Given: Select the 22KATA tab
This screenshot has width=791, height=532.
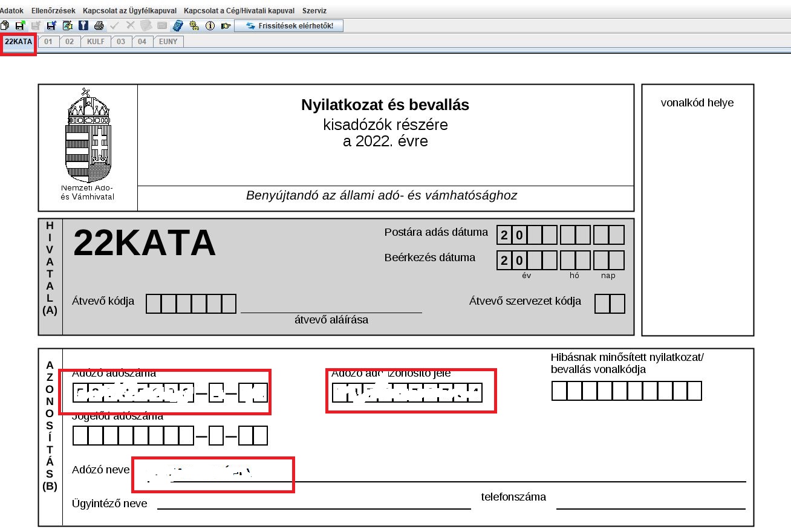Looking at the screenshot, I should (19, 42).
